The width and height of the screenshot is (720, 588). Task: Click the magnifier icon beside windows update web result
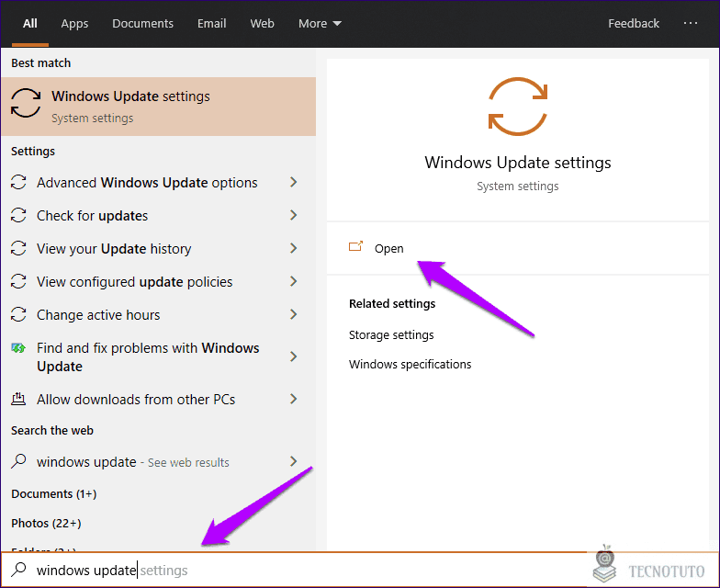coord(18,461)
